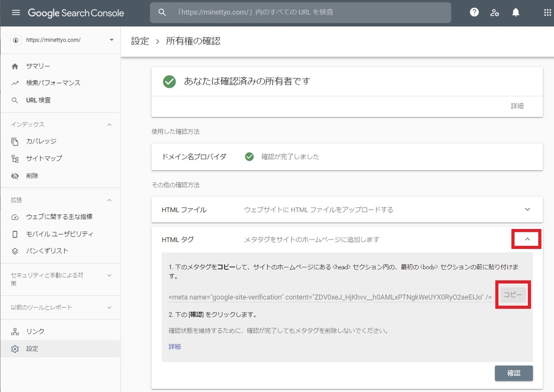Click the sitemap icon beside サイトマップ
The width and height of the screenshot is (554, 392).
[x=15, y=158]
